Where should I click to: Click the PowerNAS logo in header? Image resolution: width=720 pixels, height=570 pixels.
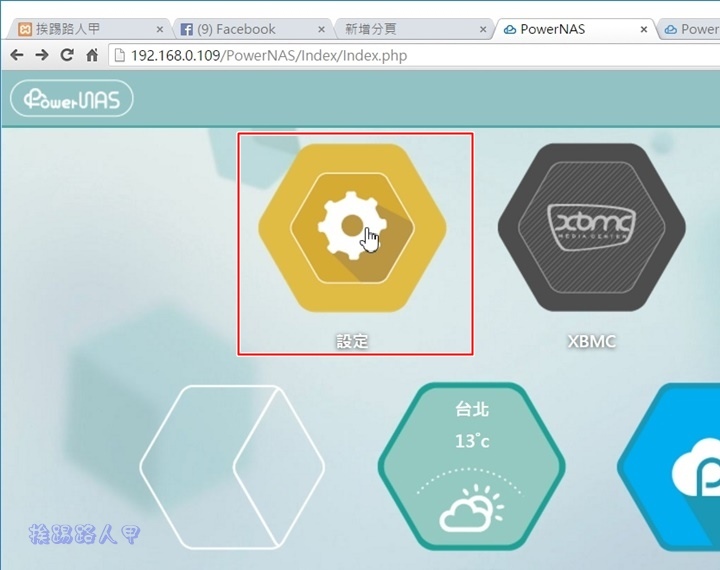[72, 99]
